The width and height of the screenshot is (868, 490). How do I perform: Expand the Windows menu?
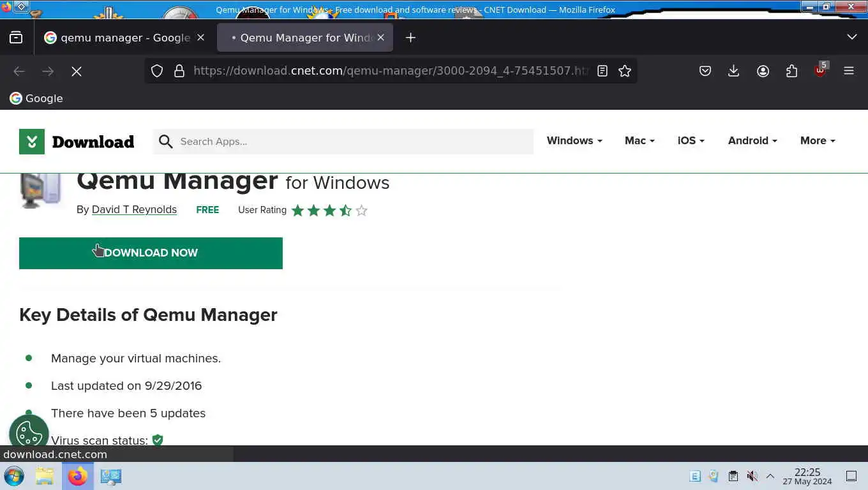(574, 140)
